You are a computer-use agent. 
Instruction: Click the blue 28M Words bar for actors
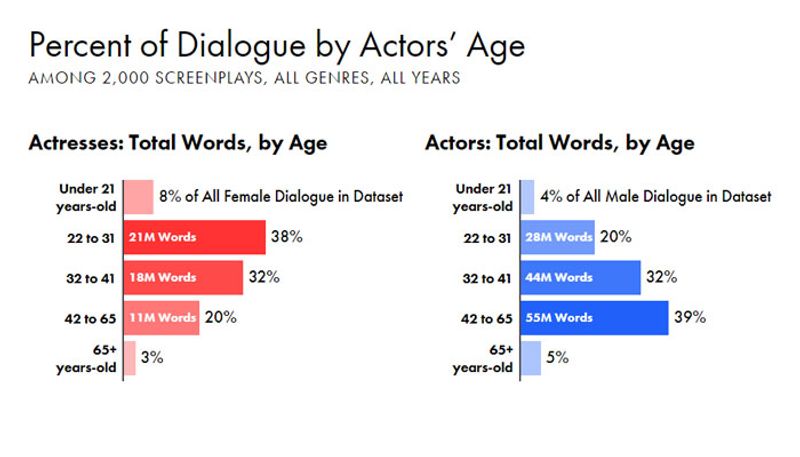tap(558, 238)
